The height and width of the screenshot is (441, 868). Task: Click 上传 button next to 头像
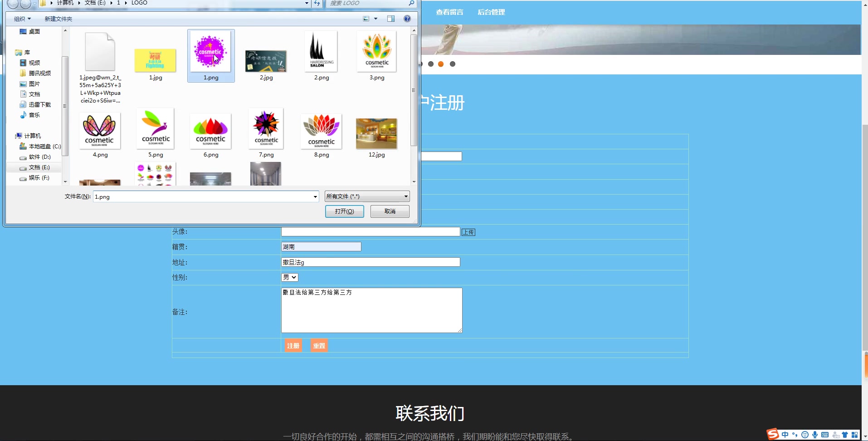468,232
